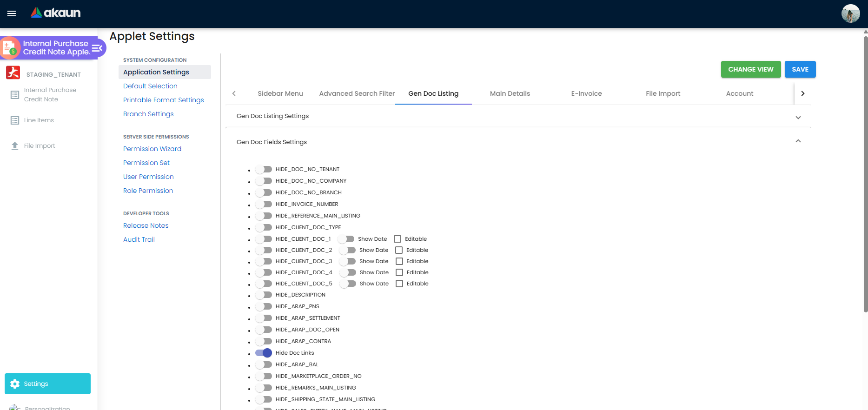This screenshot has height=410, width=868.
Task: Open the user profile avatar
Action: coord(850,13)
